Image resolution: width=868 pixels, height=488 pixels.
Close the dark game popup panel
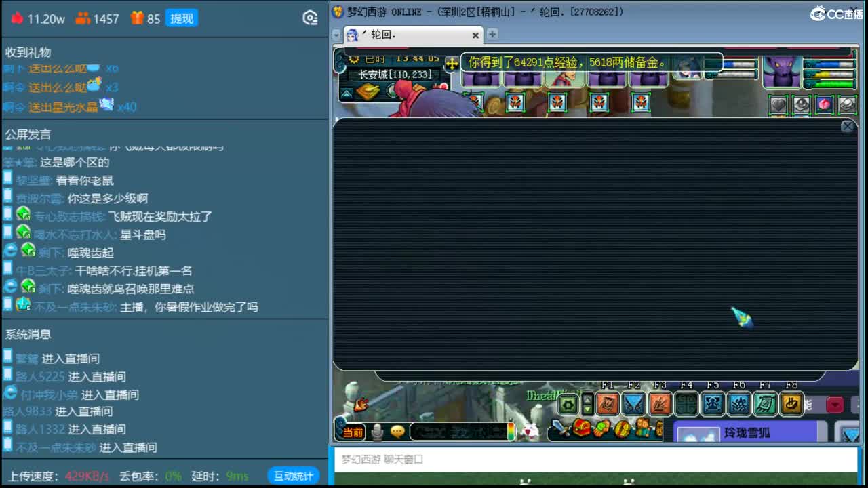click(x=847, y=126)
